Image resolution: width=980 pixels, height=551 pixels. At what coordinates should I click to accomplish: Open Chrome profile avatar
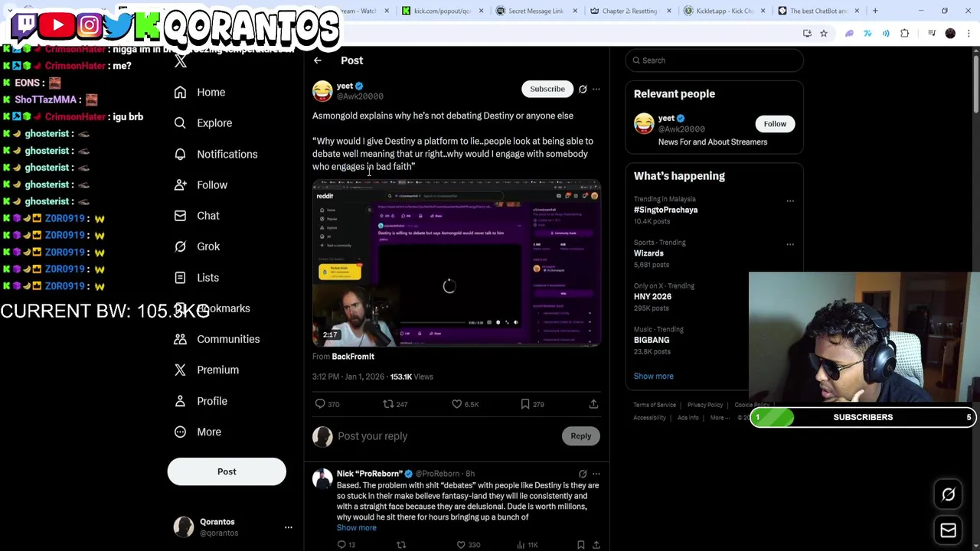(951, 34)
